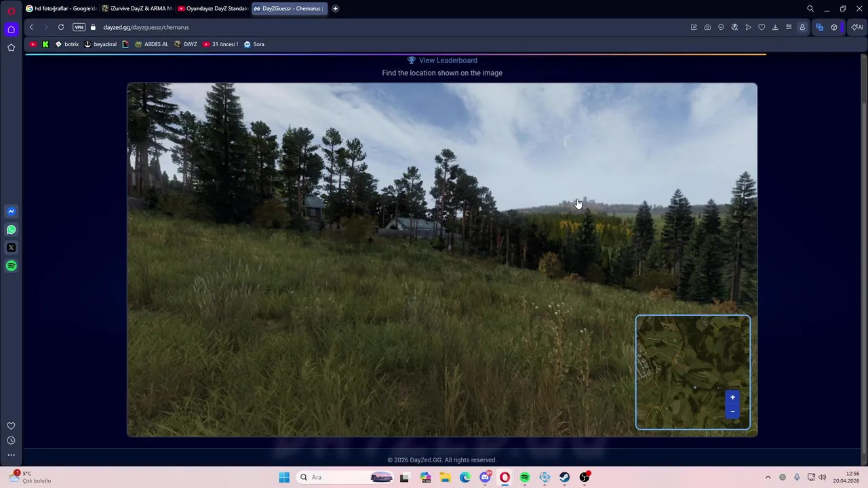This screenshot has height=488, width=868.
Task: Open the DAYZ bookmark
Action: click(x=186, y=44)
